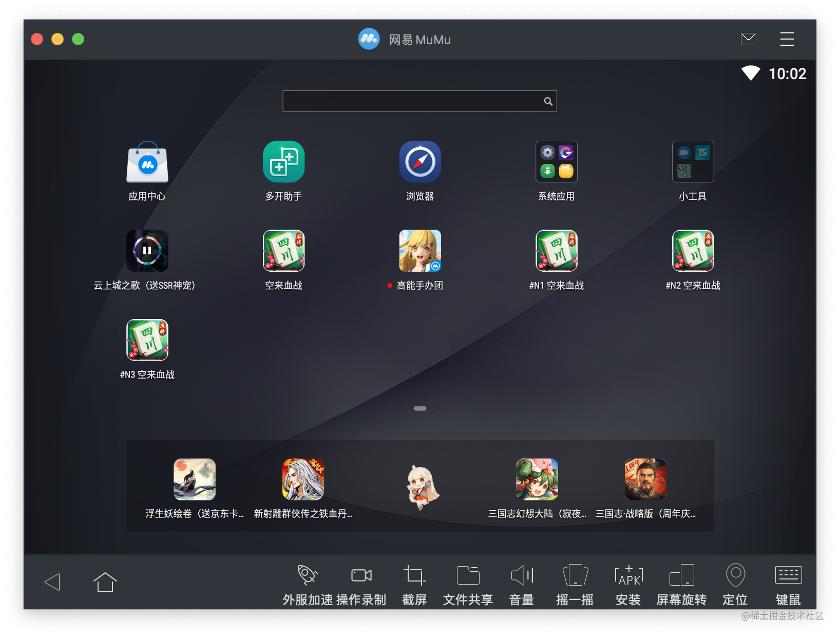This screenshot has width=840, height=637.
Task: Open the mail messages icon in title bar
Action: (749, 39)
